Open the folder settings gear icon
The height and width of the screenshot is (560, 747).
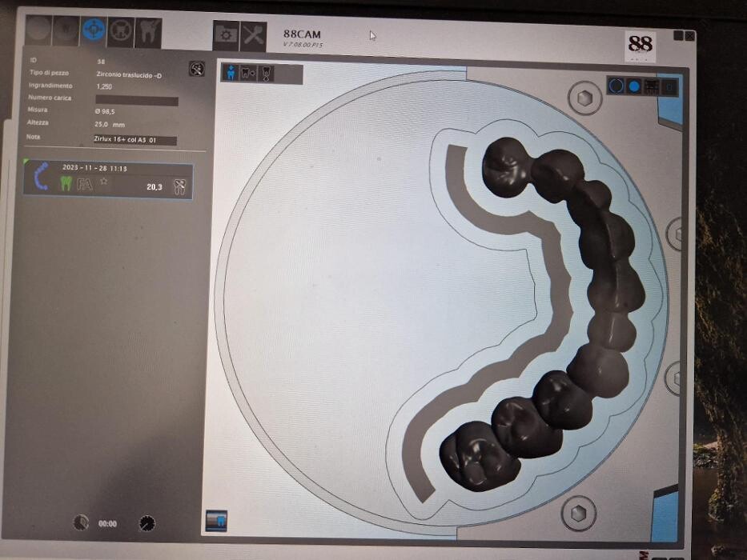tap(226, 34)
